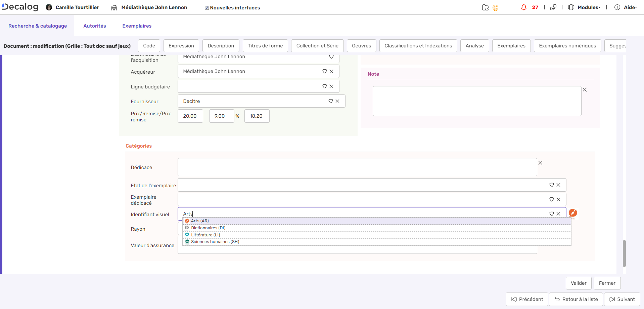
Task: Click Camille Tourtillier's avatar icon
Action: tap(48, 7)
